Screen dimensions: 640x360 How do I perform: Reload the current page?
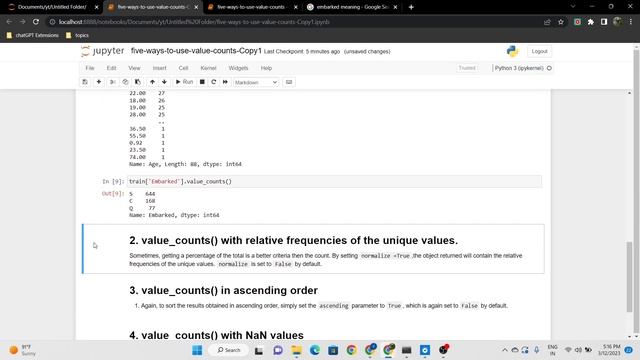(x=36, y=22)
